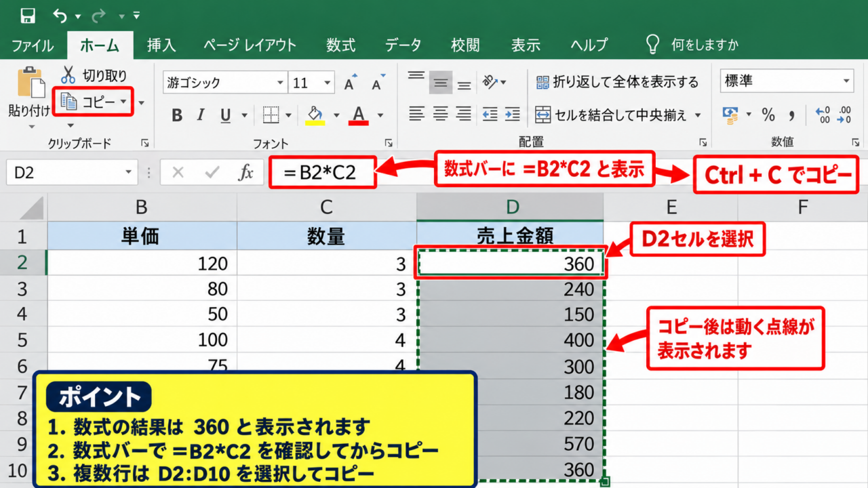Toggle middle vertical alignment

coord(441,83)
